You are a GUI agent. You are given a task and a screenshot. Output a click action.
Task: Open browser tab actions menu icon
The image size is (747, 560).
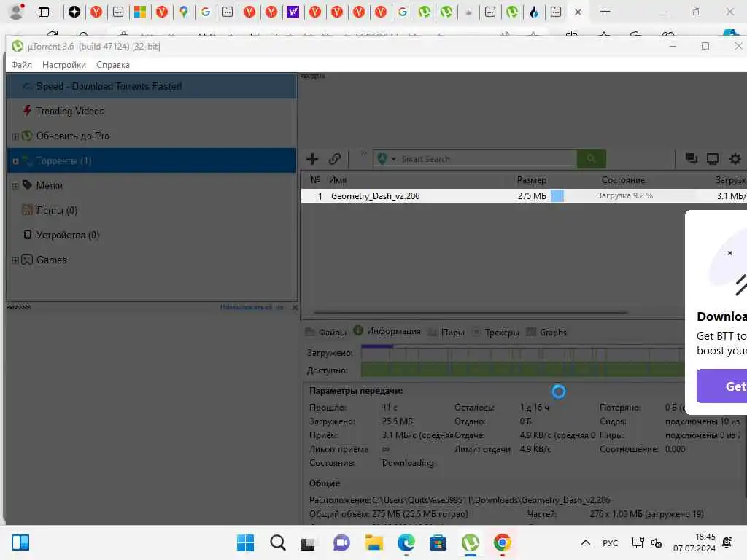click(x=43, y=12)
